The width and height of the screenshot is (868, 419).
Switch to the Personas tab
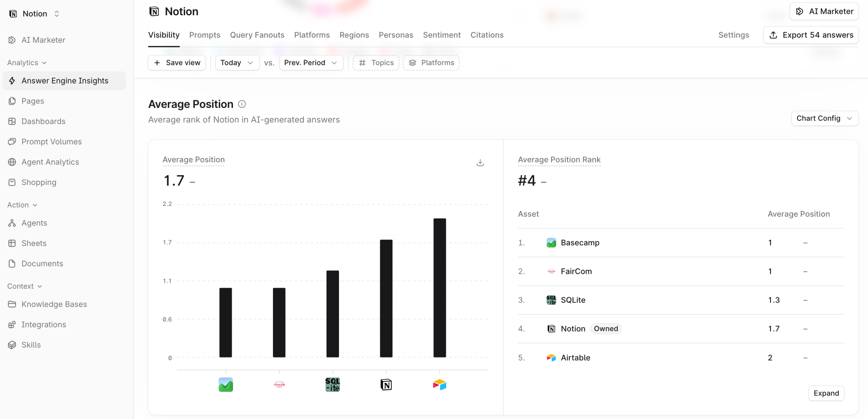click(x=396, y=35)
